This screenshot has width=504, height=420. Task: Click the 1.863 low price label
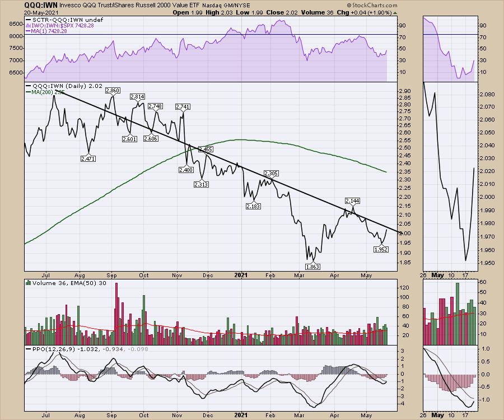pyautogui.click(x=312, y=267)
